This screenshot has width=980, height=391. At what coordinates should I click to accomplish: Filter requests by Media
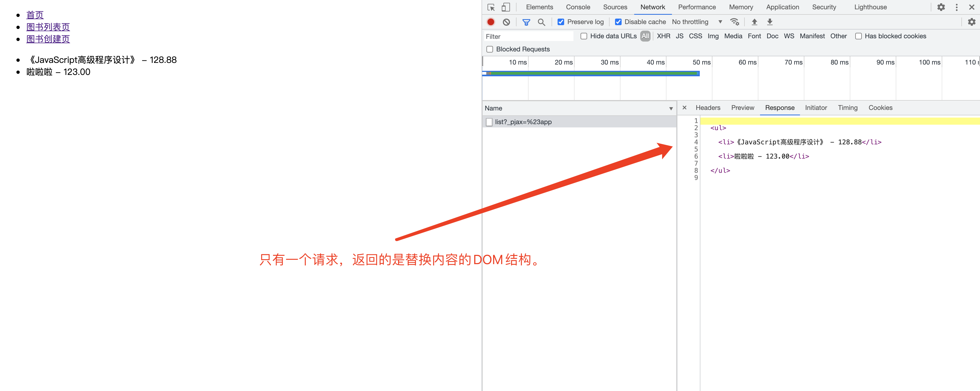click(x=733, y=36)
